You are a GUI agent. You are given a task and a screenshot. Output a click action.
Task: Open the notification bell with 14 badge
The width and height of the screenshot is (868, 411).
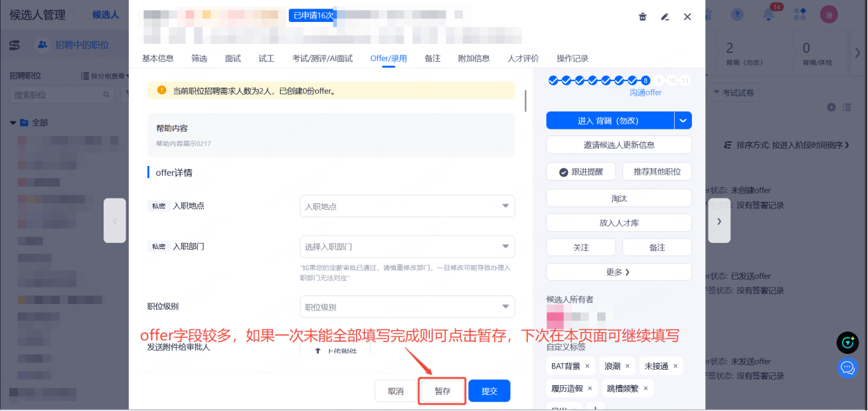[x=768, y=14]
